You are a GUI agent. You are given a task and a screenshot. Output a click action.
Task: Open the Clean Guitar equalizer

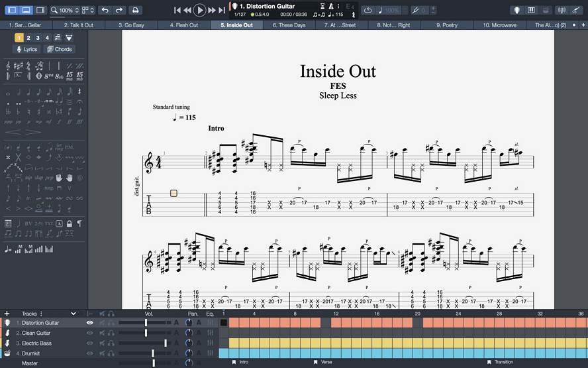click(x=210, y=333)
